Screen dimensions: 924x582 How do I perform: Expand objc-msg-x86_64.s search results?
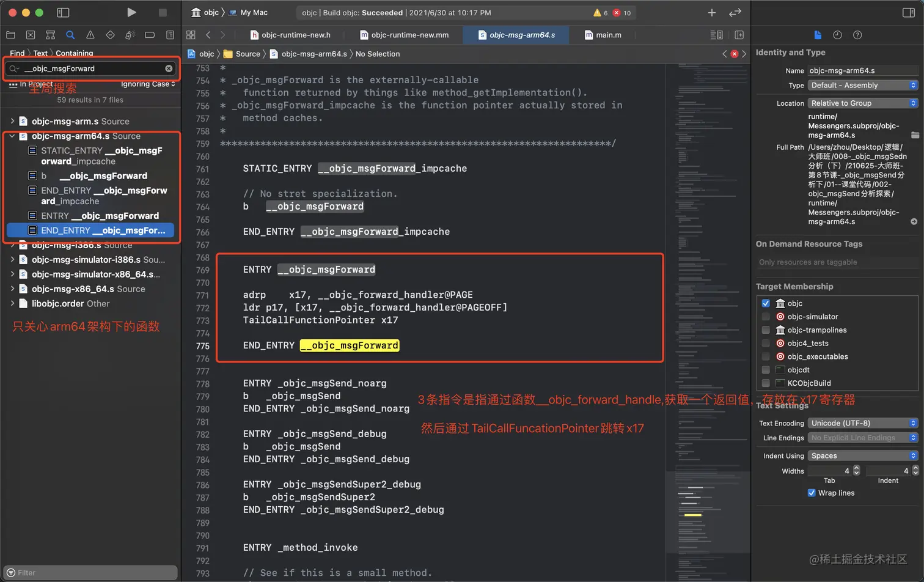12,289
